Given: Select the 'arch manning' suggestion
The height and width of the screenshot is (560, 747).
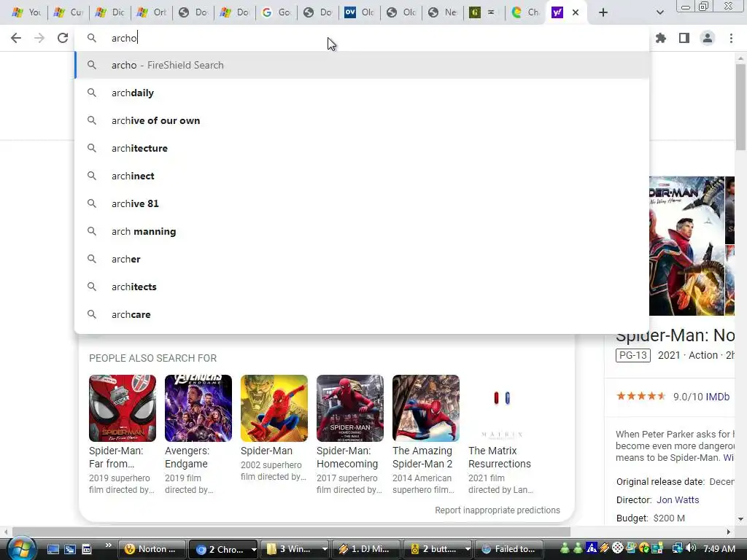Looking at the screenshot, I should 362,231.
